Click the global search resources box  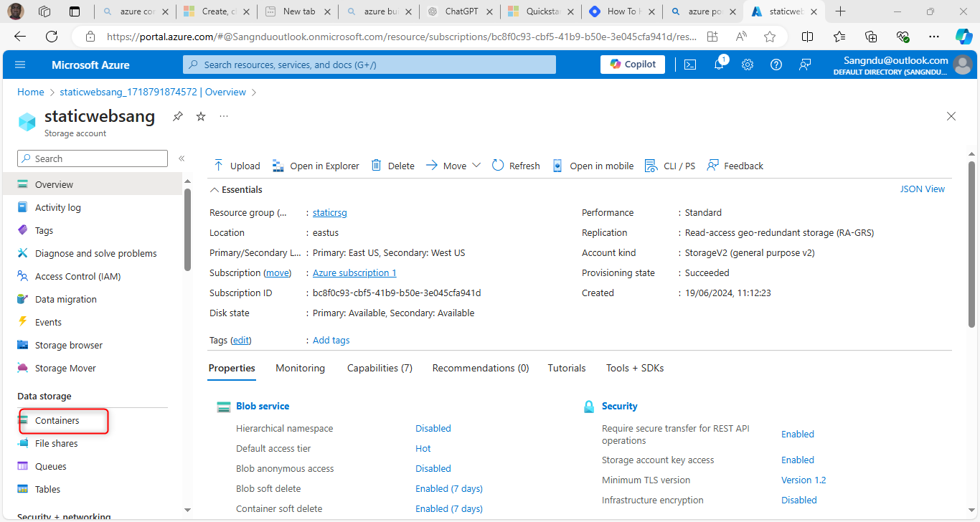369,65
